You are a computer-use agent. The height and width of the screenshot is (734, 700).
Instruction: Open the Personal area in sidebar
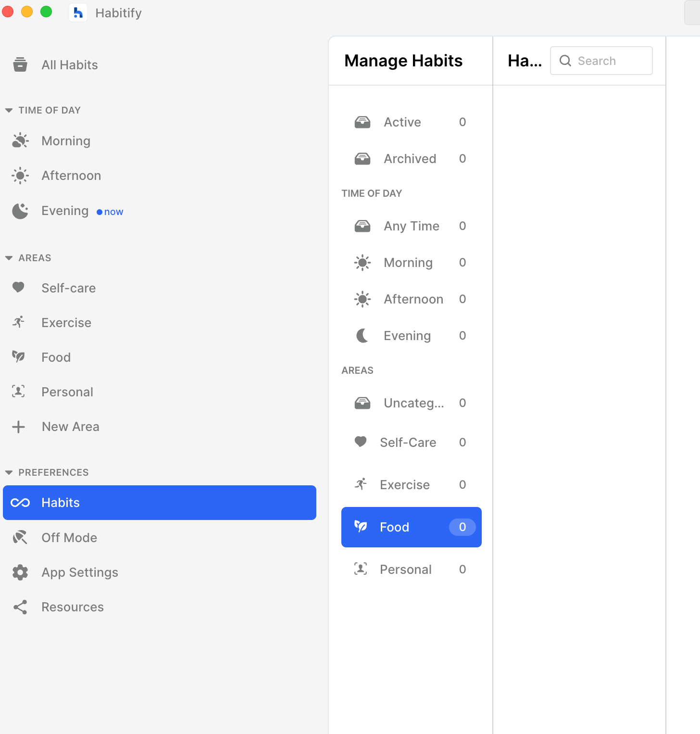(x=160, y=392)
